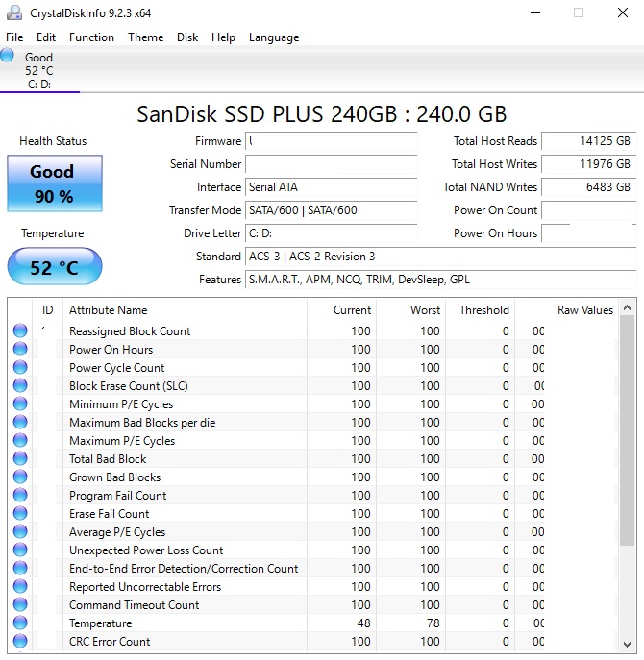Viewport: 644px width, 660px height.
Task: Click status orb for Erase Fail Count
Action: pos(20,513)
